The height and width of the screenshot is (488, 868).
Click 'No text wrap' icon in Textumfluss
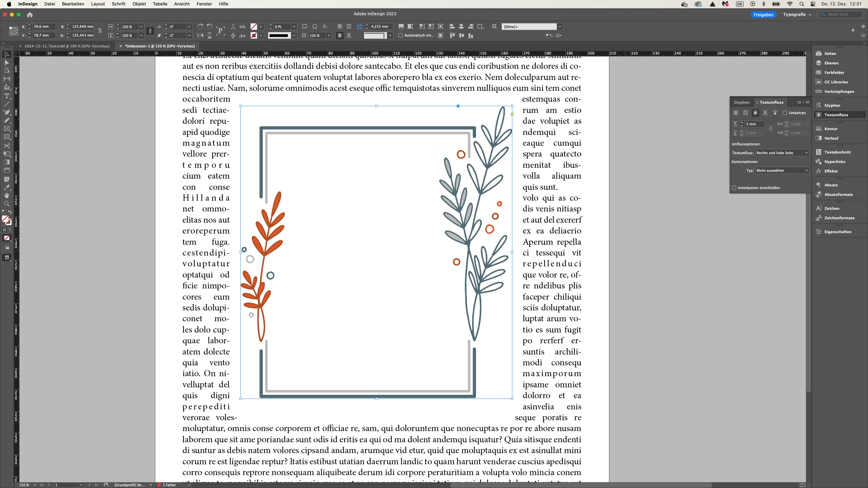click(x=735, y=113)
